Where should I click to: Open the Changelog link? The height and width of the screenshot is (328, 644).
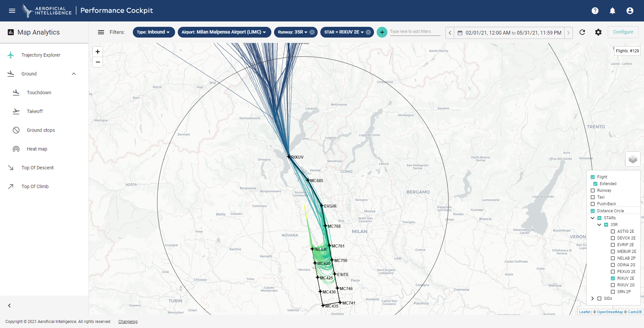[x=128, y=322]
